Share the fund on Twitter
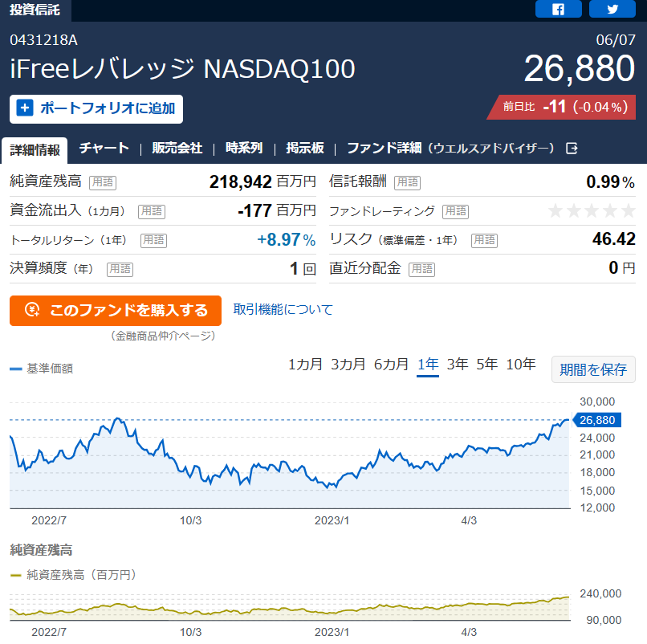The width and height of the screenshot is (647, 644). pos(612,9)
